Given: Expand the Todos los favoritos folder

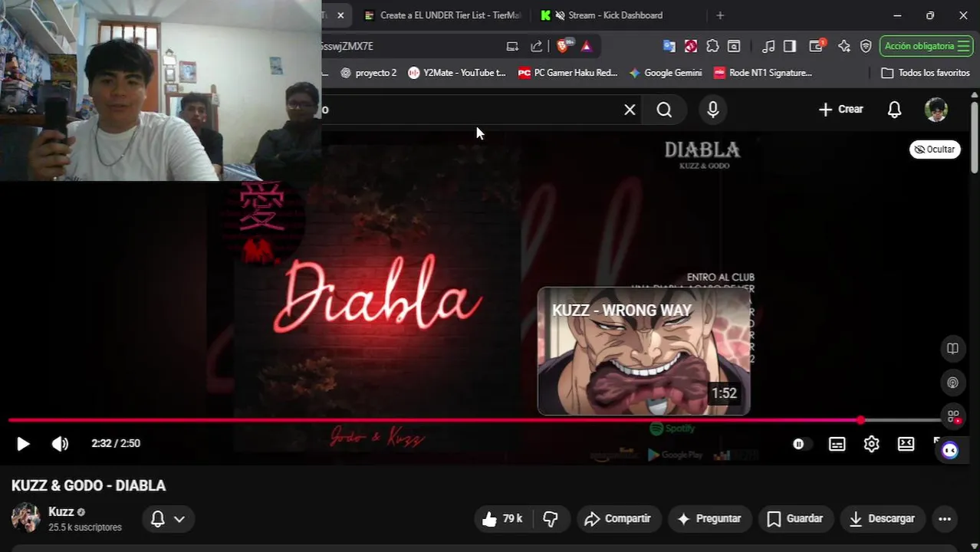Looking at the screenshot, I should point(926,73).
